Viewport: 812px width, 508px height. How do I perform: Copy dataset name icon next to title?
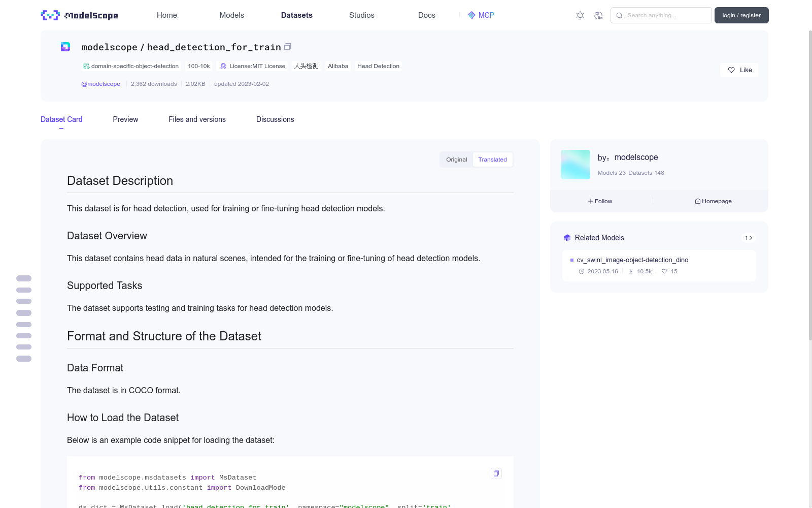(x=288, y=47)
